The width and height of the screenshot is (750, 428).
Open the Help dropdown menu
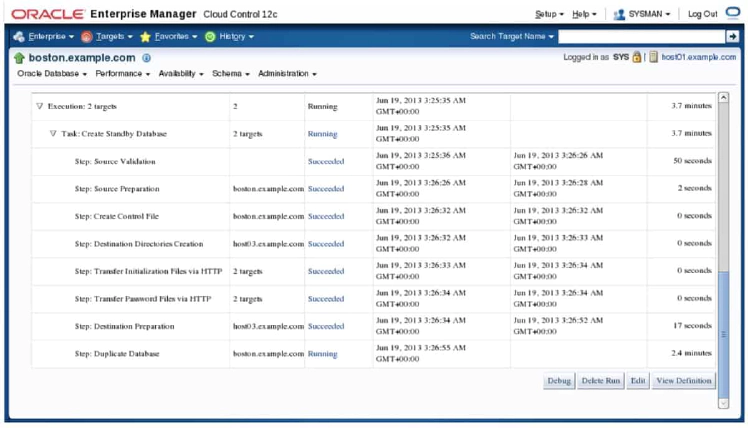point(584,14)
